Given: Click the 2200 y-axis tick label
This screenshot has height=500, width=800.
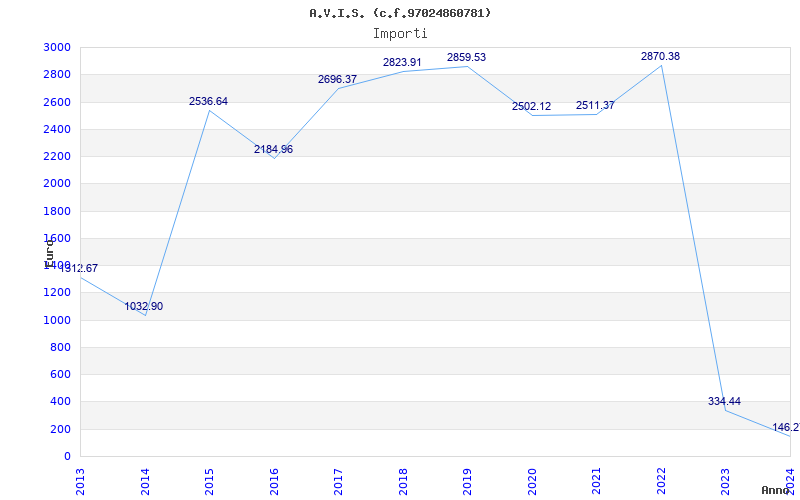Looking at the screenshot, I should pyautogui.click(x=57, y=156).
